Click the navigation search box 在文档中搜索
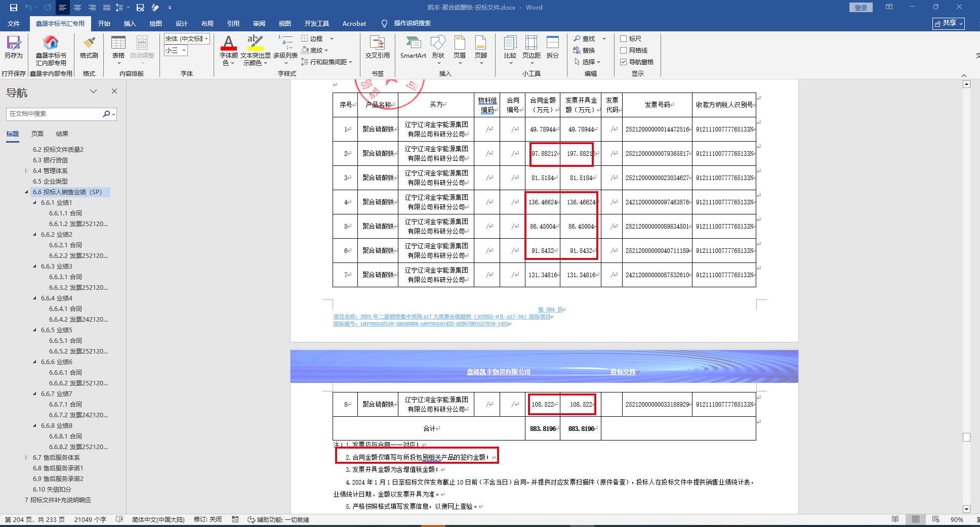 (55, 114)
